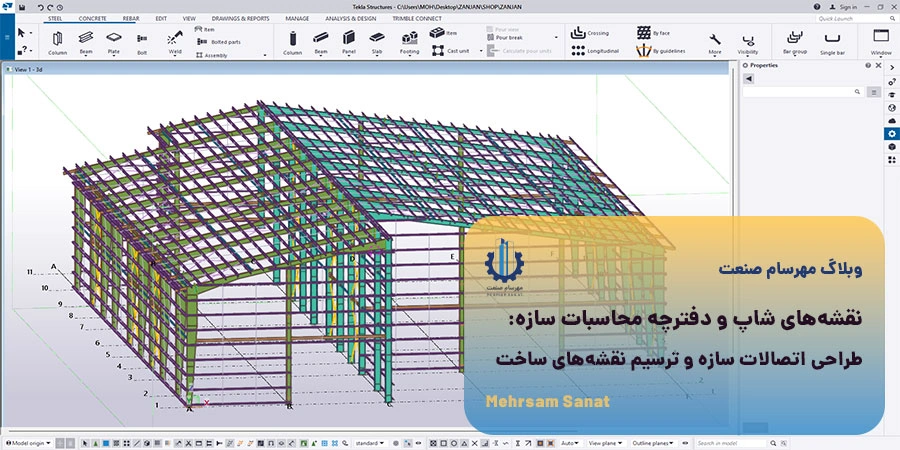This screenshot has height=450, width=900.
Task: Click the Undo arrow icon
Action: [x=40, y=7]
